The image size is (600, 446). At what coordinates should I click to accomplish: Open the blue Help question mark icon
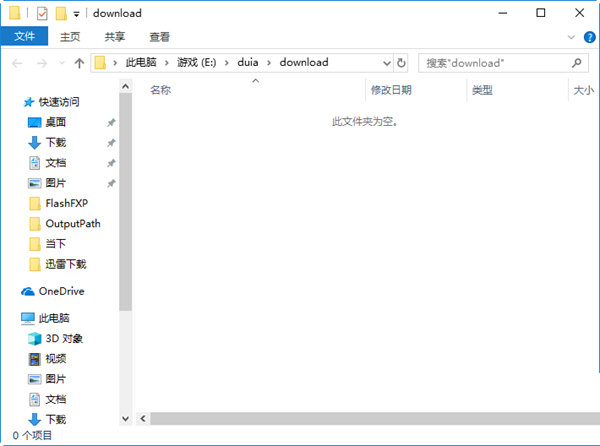tap(589, 37)
